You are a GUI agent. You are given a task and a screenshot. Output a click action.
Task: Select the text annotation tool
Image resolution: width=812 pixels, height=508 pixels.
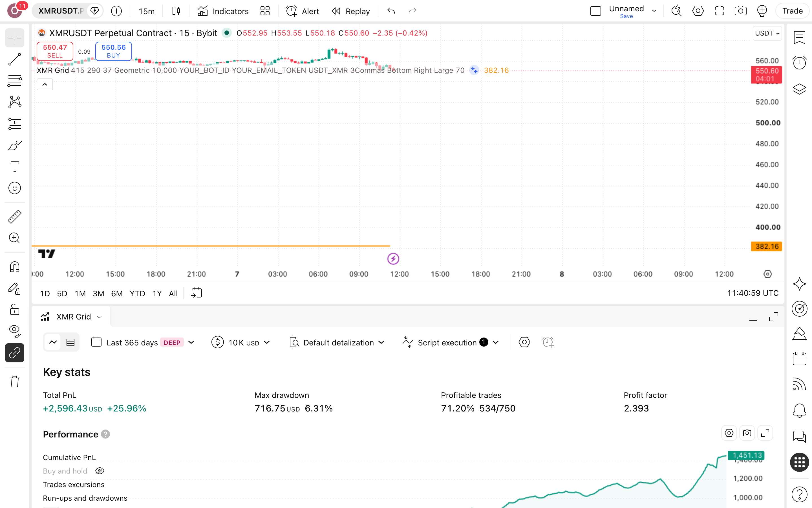pyautogui.click(x=14, y=167)
